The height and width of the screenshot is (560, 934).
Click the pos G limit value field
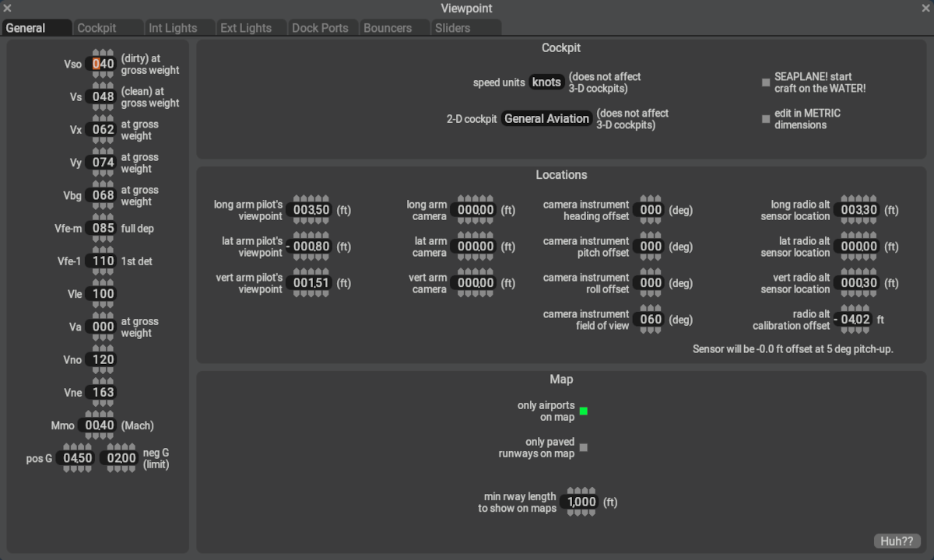[78, 458]
